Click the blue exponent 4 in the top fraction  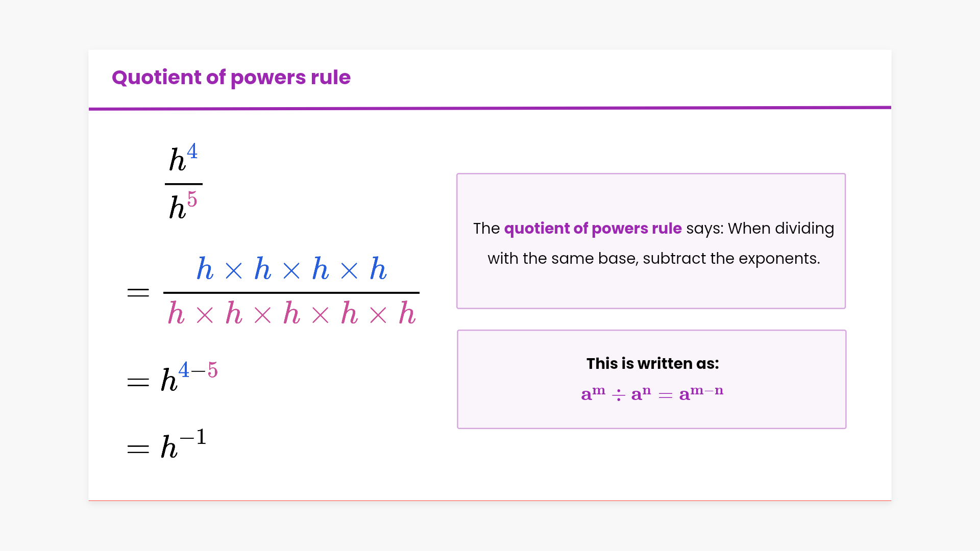192,151
